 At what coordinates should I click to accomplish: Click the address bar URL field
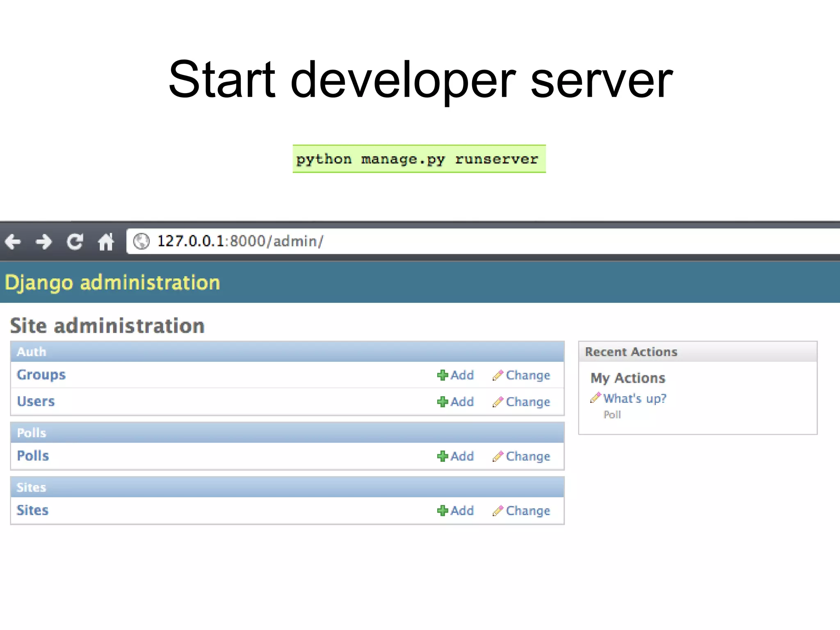coord(483,241)
